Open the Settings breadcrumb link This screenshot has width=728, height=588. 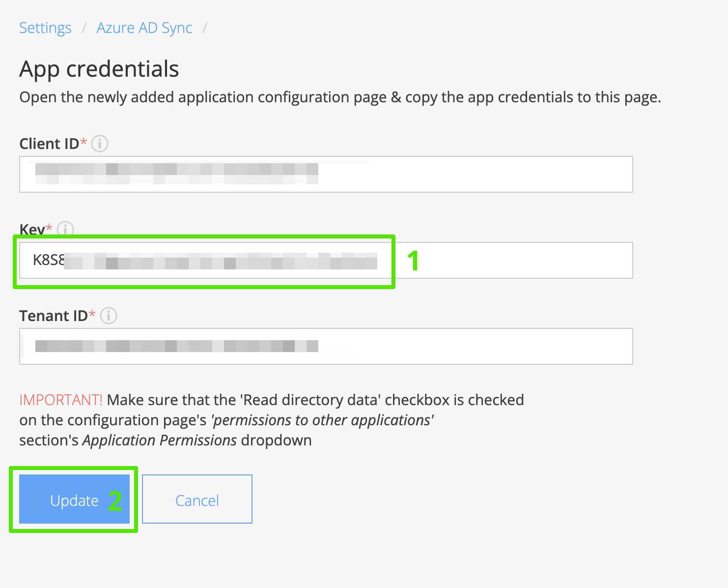pos(45,28)
